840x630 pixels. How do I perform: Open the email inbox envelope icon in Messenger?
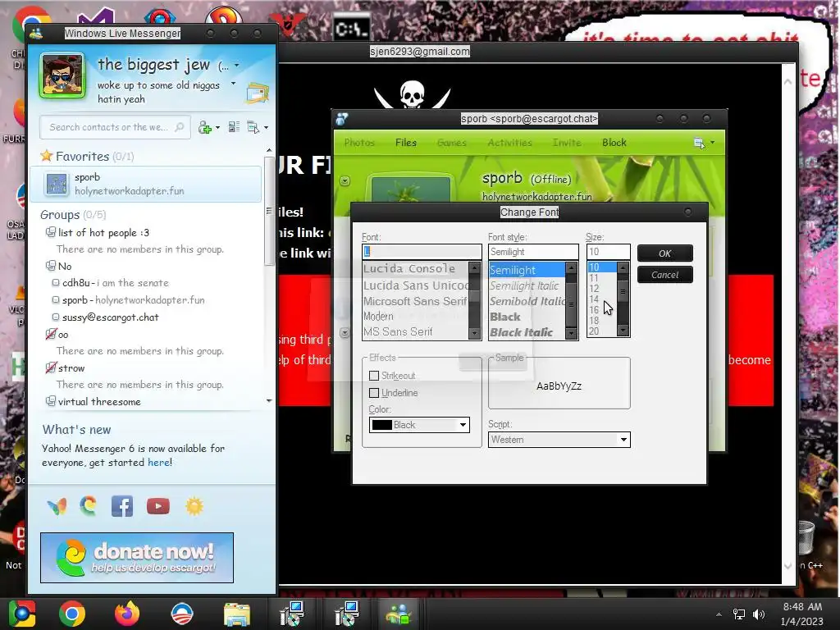tap(257, 94)
